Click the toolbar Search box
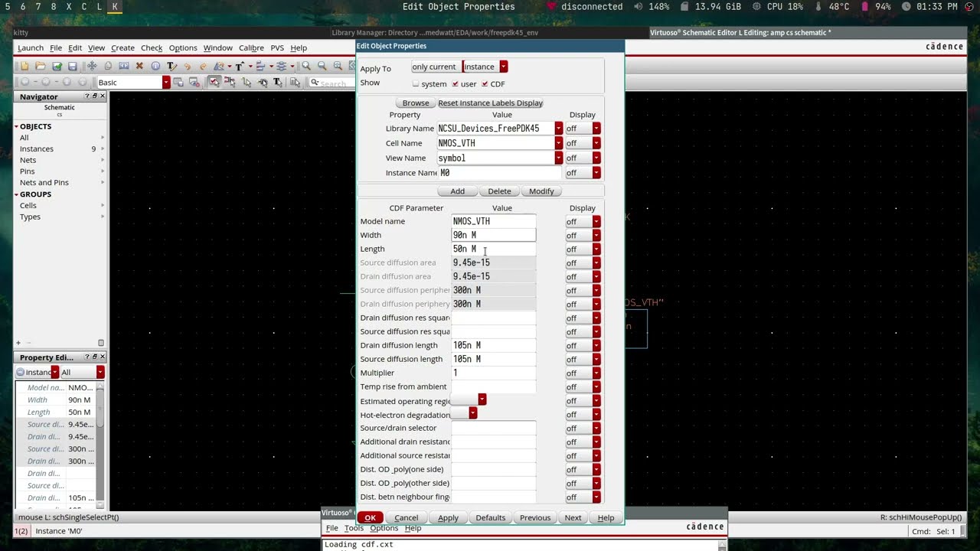This screenshot has width=980, height=551. point(332,83)
